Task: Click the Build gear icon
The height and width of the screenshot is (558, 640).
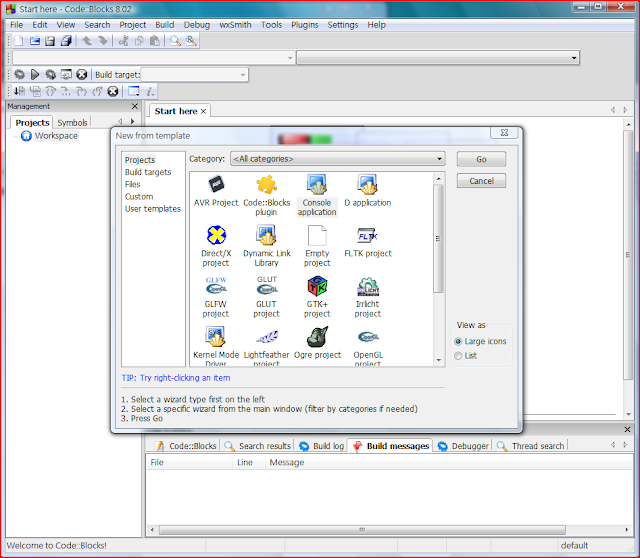Action: tap(19, 75)
